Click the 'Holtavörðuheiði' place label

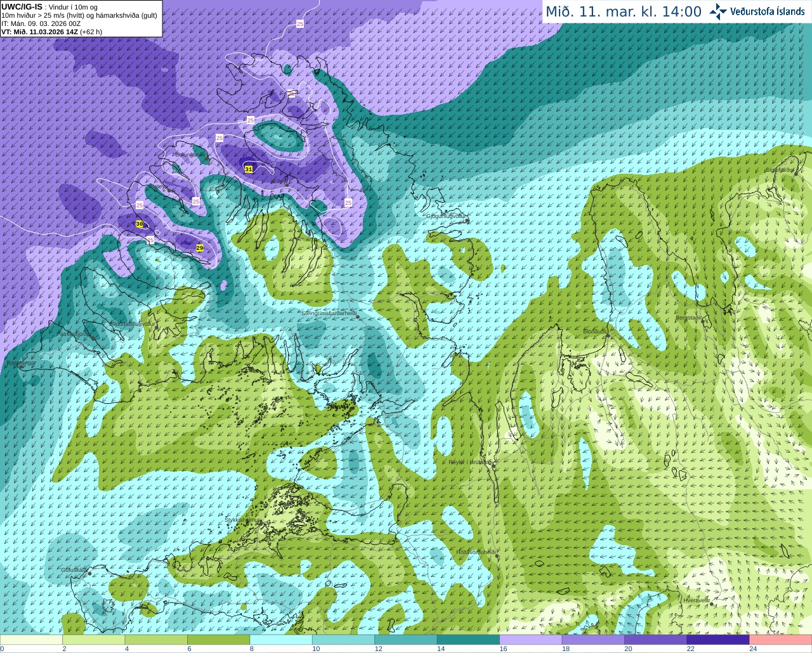[x=476, y=552]
